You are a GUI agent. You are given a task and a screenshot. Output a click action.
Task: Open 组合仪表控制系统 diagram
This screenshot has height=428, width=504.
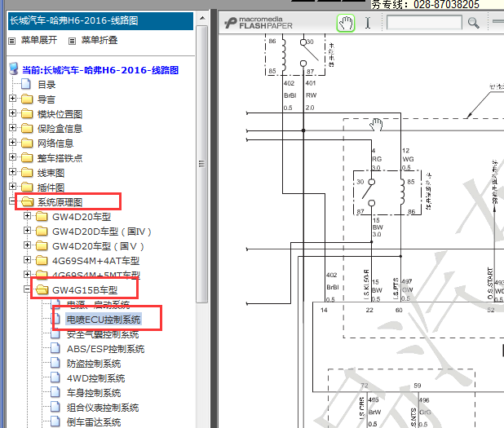point(103,408)
